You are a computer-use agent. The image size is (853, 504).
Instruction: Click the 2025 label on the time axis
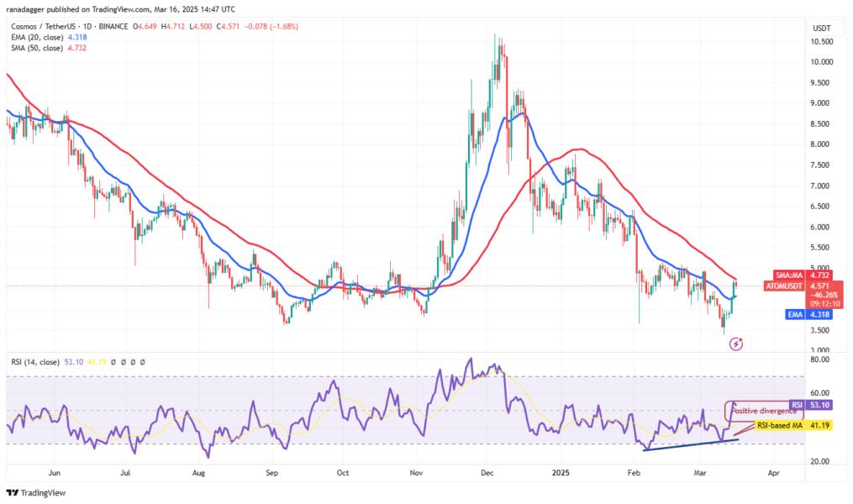[x=561, y=473]
